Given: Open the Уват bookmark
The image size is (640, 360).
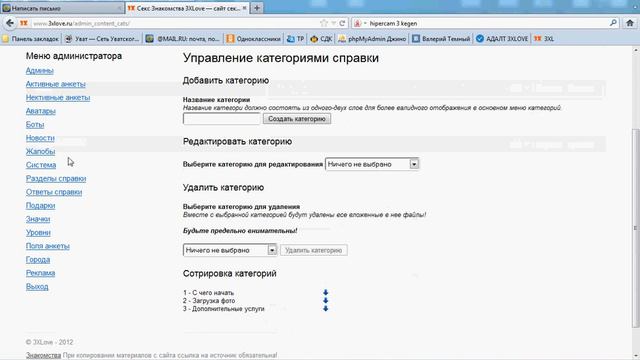Looking at the screenshot, I should coord(102,39).
